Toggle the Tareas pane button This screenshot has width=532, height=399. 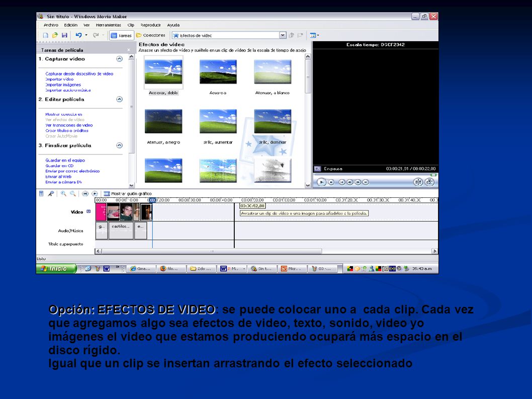pyautogui.click(x=122, y=35)
